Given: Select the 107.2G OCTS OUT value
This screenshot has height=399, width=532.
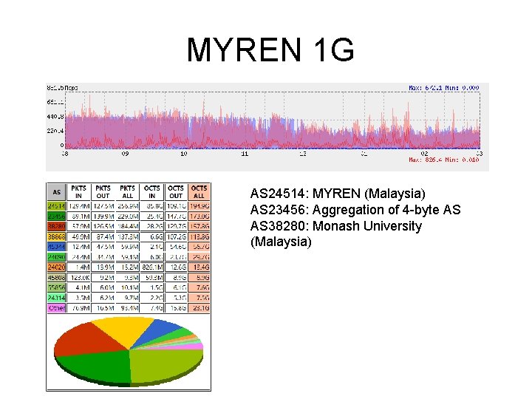Looking at the screenshot, I should point(176,236).
